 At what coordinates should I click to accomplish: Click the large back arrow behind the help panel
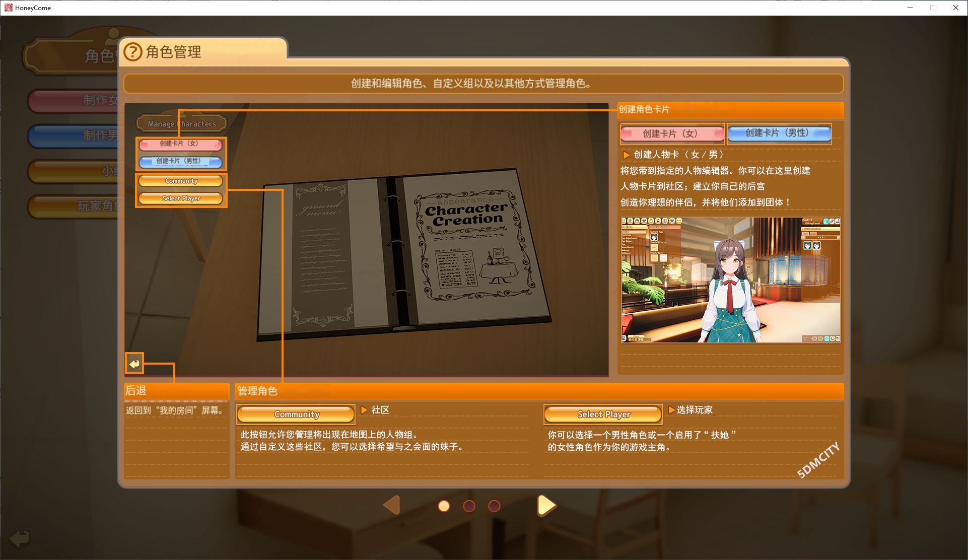[x=20, y=539]
